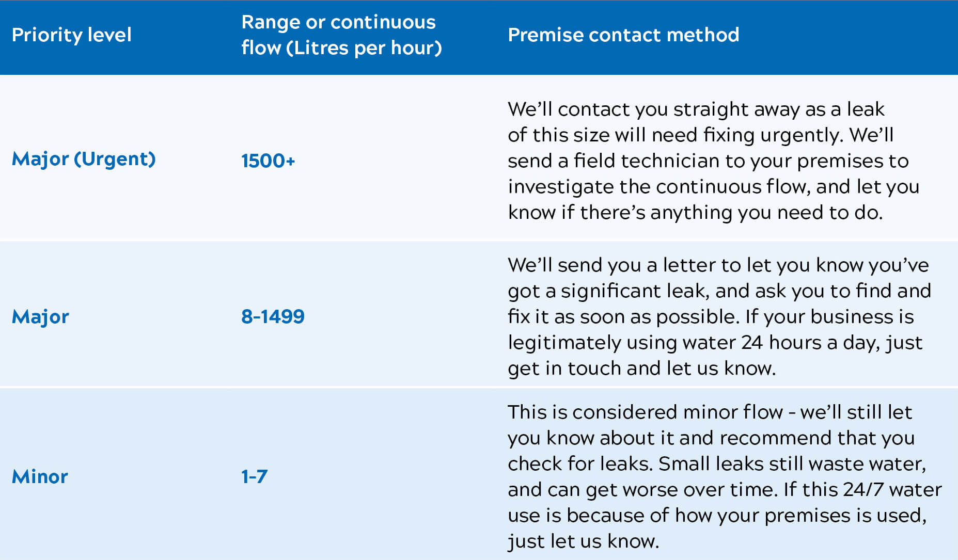Click the Premise contact method header
This screenshot has height=560, width=958.
coord(623,35)
